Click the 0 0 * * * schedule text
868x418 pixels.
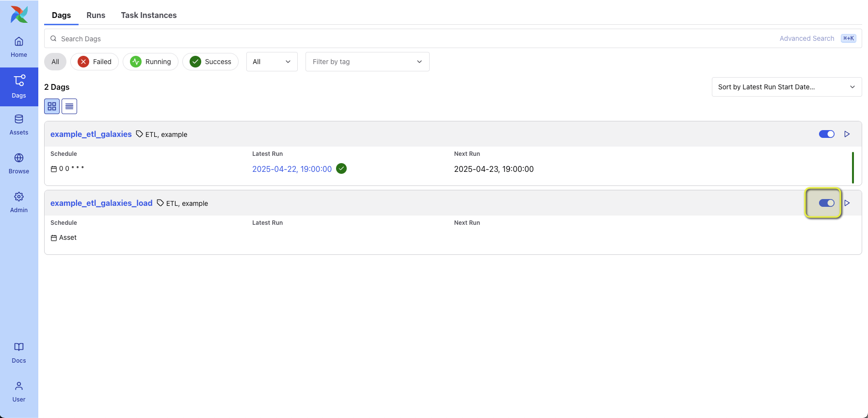[x=72, y=168]
